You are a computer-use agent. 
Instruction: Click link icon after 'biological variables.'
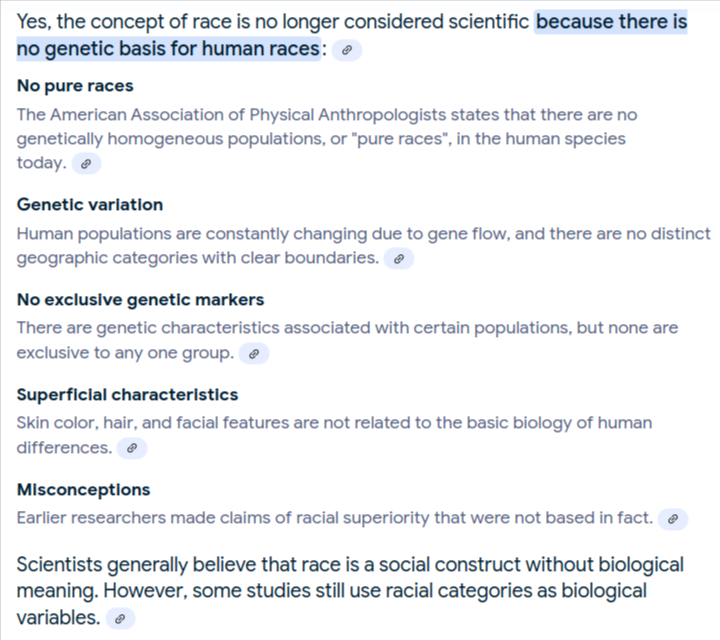pyautogui.click(x=120, y=618)
